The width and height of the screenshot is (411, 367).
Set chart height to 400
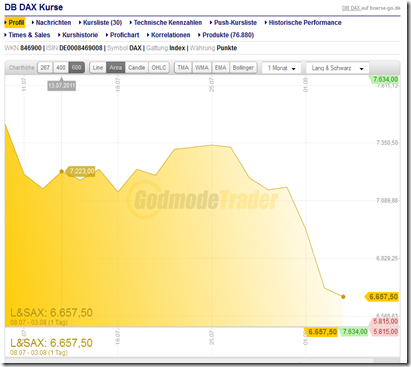point(61,68)
